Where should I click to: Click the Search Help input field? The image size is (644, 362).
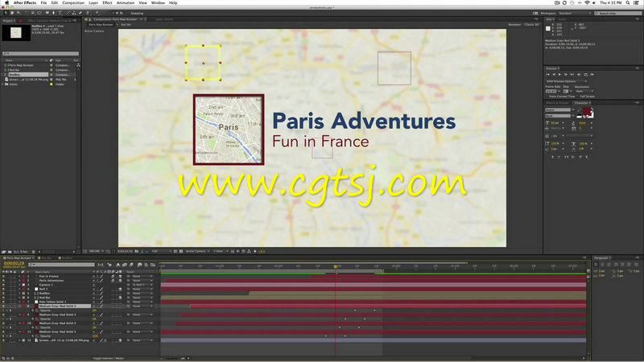tap(620, 13)
